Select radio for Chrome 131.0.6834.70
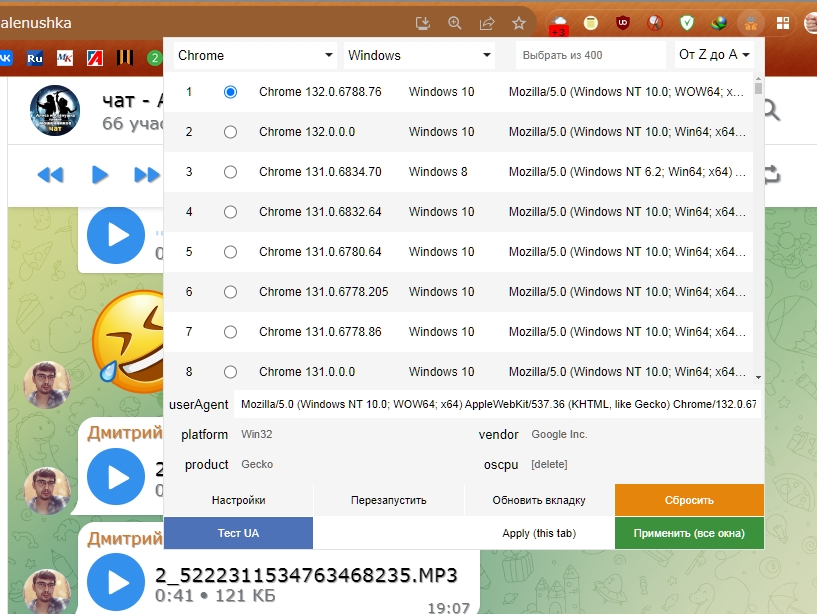817x614 pixels. click(x=230, y=172)
